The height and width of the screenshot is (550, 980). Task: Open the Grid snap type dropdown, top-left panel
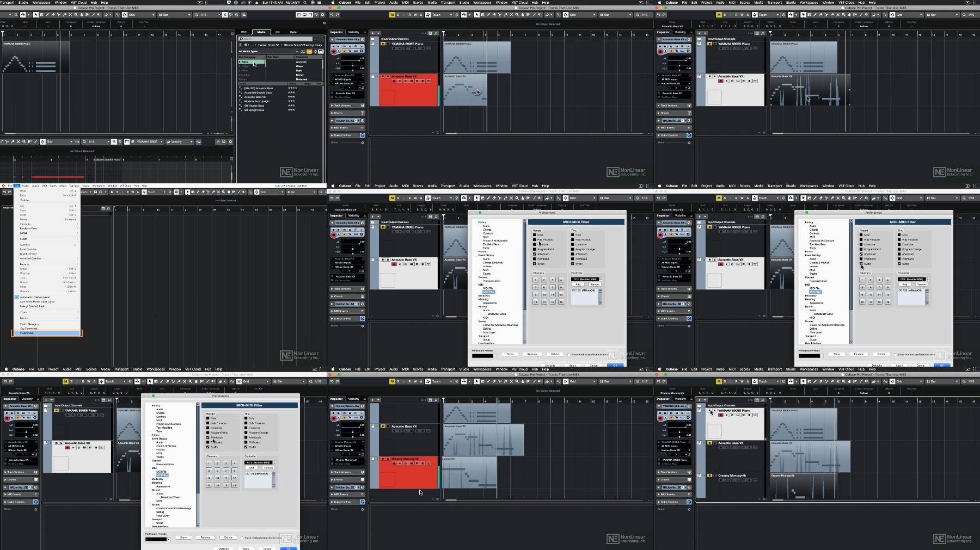click(142, 15)
